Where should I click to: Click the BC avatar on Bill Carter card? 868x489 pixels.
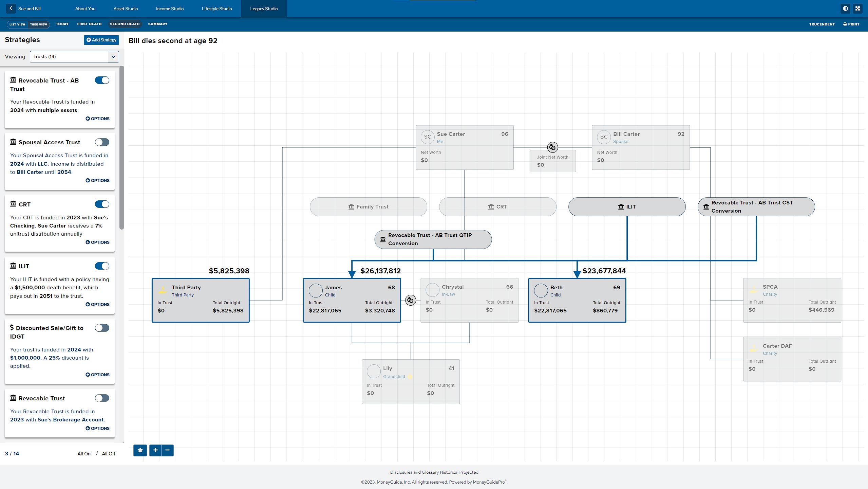604,137
